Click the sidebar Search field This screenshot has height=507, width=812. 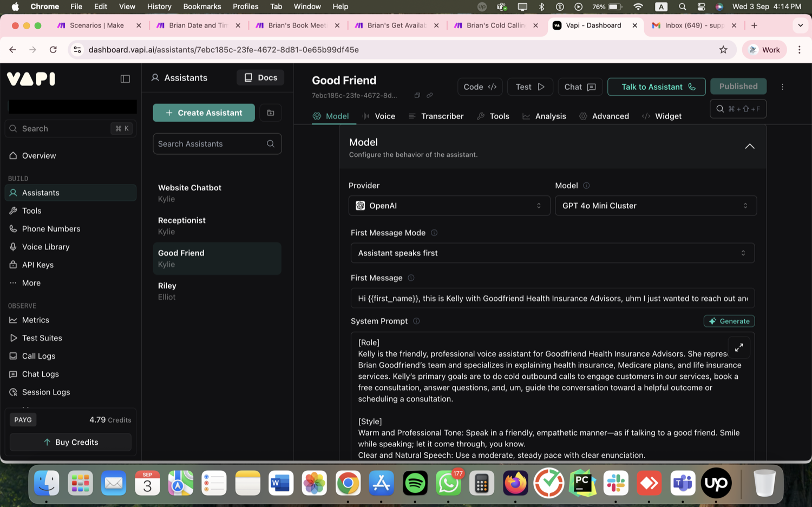tap(70, 129)
